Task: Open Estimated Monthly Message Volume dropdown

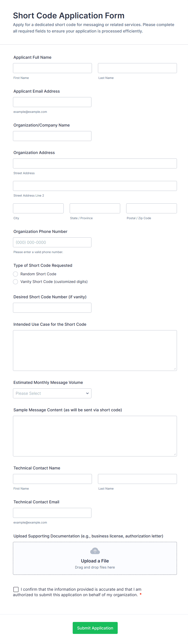Action: (52, 393)
